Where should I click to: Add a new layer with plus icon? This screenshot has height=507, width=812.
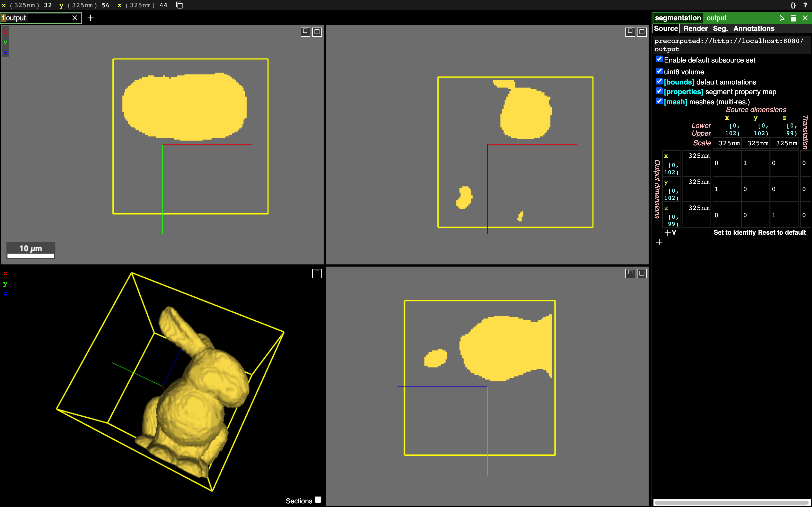click(90, 18)
